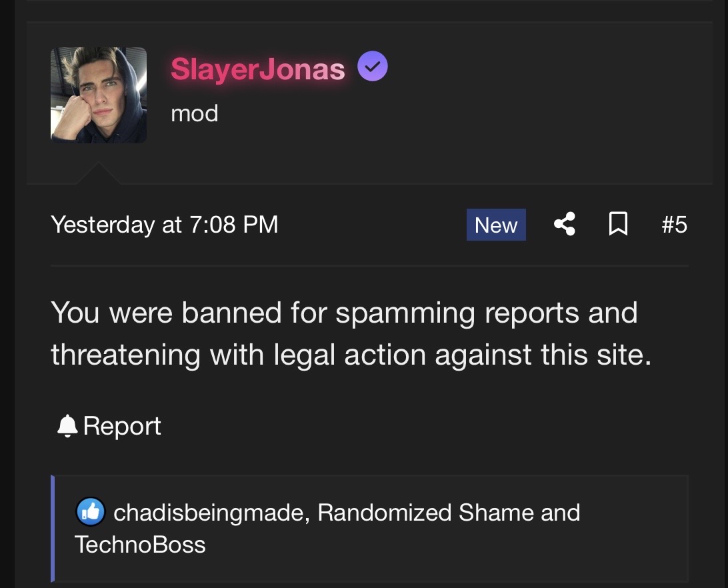Open the #5 post permalink

pyautogui.click(x=674, y=225)
